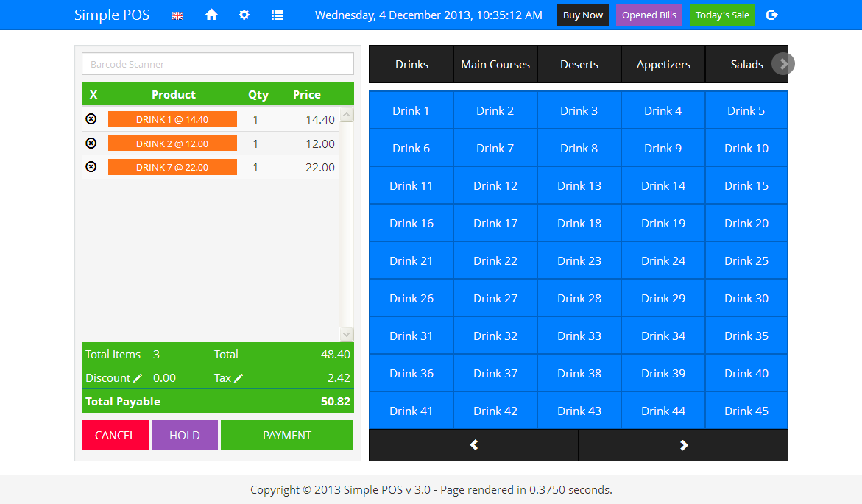Hold the current bill with HOLD
This screenshot has width=862, height=504.
pos(185,436)
